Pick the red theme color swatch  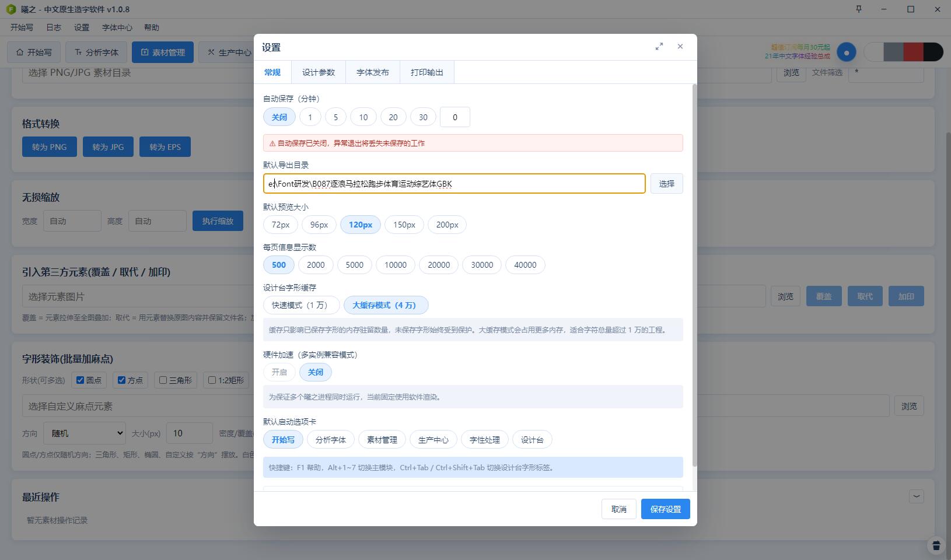(913, 52)
